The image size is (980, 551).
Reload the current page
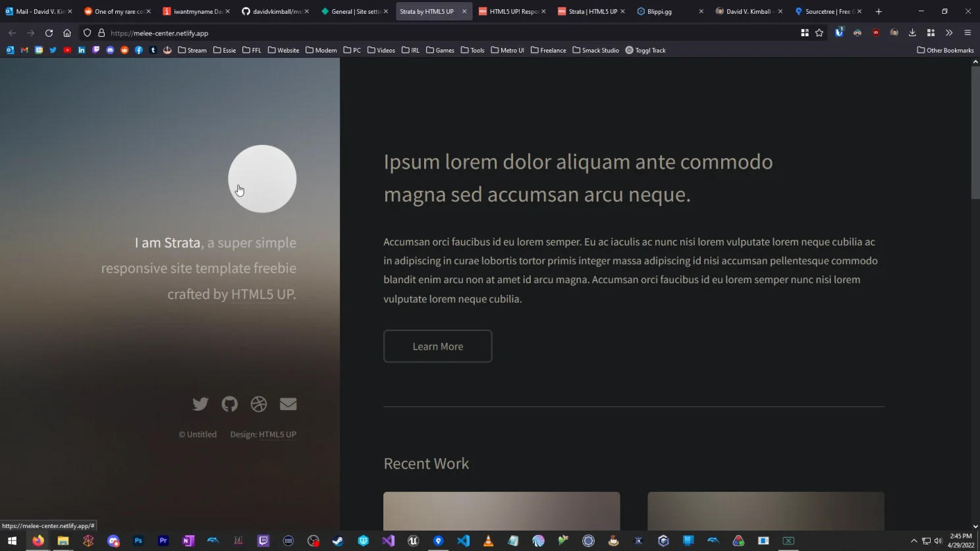tap(48, 32)
